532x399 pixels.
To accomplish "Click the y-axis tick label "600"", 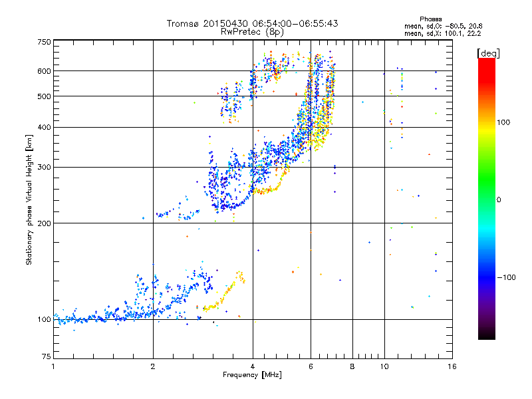I will coord(44,71).
